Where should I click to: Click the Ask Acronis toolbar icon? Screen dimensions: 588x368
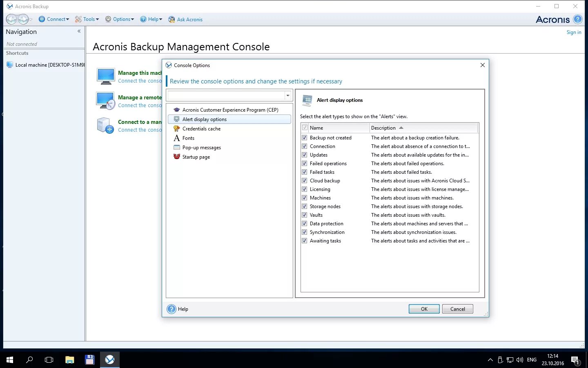(171, 19)
